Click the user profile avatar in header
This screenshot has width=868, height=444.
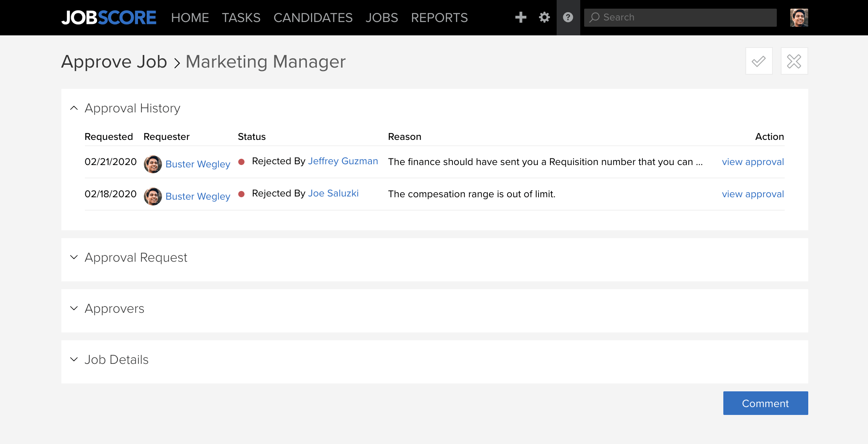click(x=799, y=18)
